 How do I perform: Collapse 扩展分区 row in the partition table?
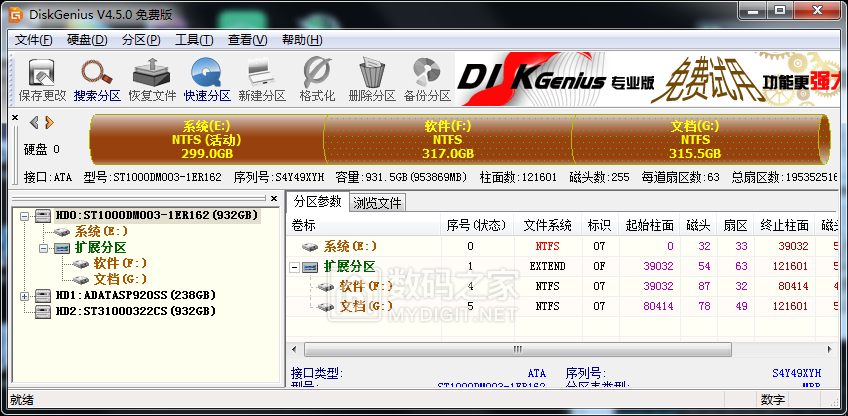tap(294, 267)
